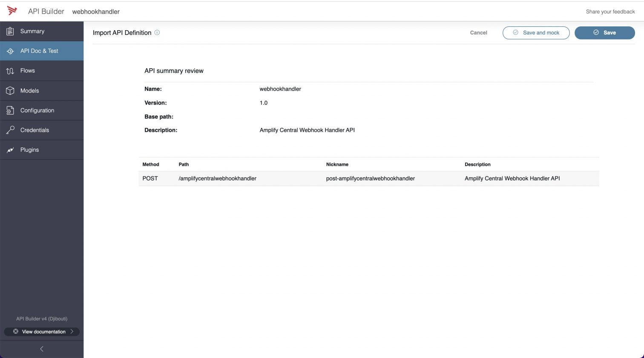644x358 pixels.
Task: Cancel the API definition import
Action: (478, 33)
